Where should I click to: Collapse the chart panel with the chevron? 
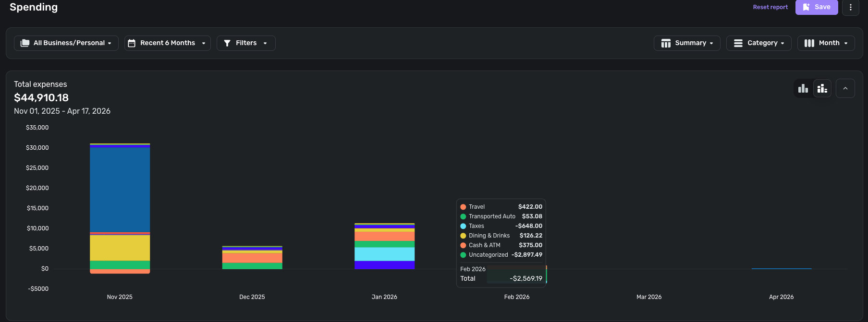point(845,88)
